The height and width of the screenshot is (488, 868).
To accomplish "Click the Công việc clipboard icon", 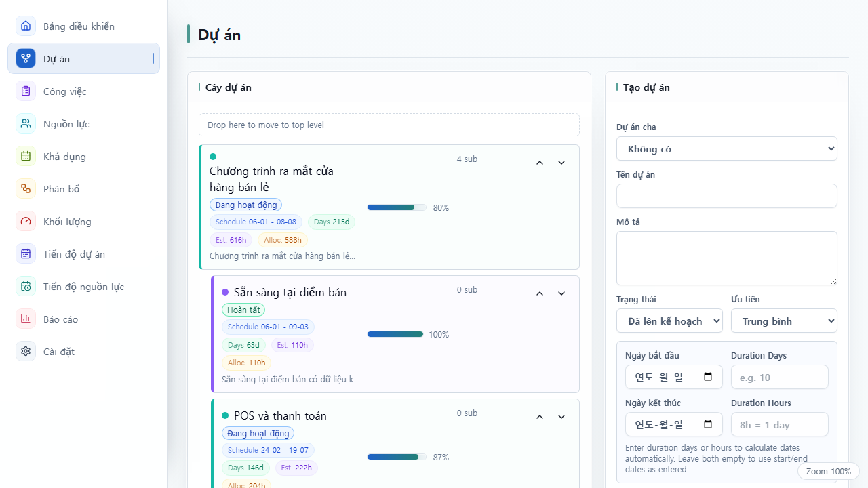I will point(26,91).
